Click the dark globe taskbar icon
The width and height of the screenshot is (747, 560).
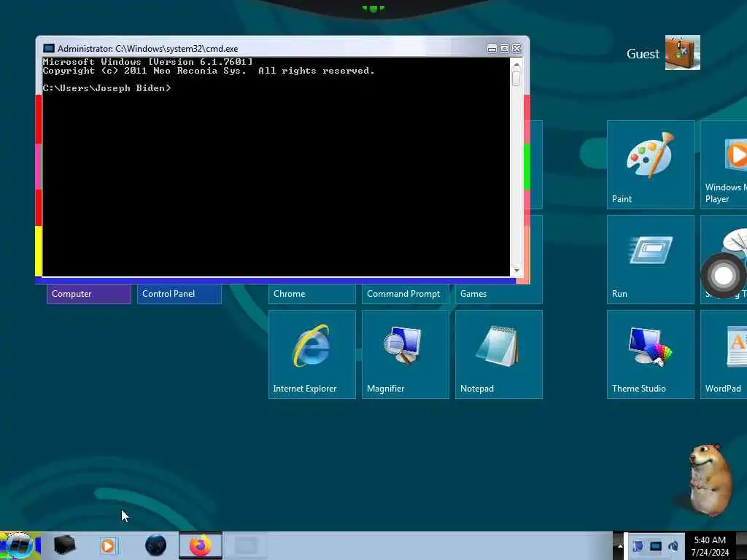156,545
